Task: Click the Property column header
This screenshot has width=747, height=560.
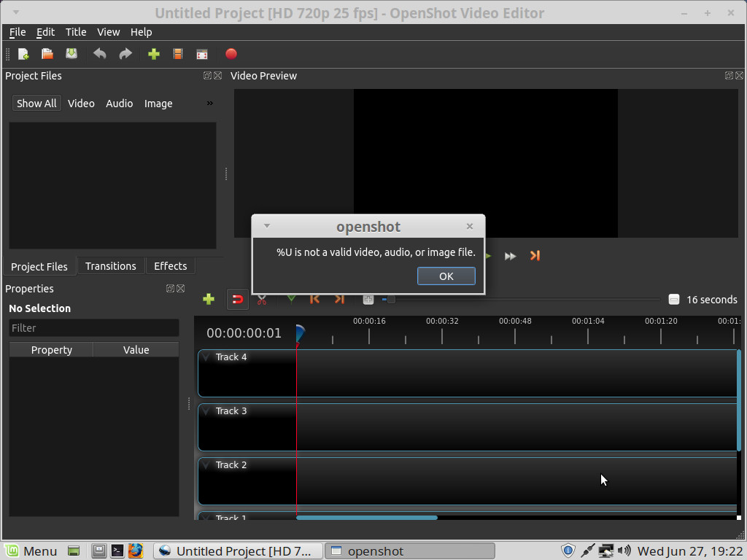Action: (x=52, y=350)
